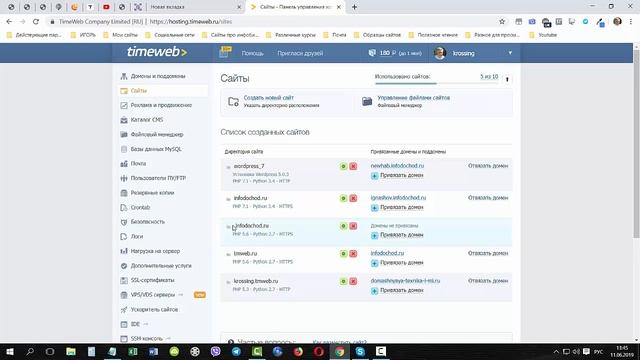Image resolution: width=640 pixels, height=360 pixels.
Task: Click Отвязать домен for newhab.infodochod.ru
Action: [488, 166]
